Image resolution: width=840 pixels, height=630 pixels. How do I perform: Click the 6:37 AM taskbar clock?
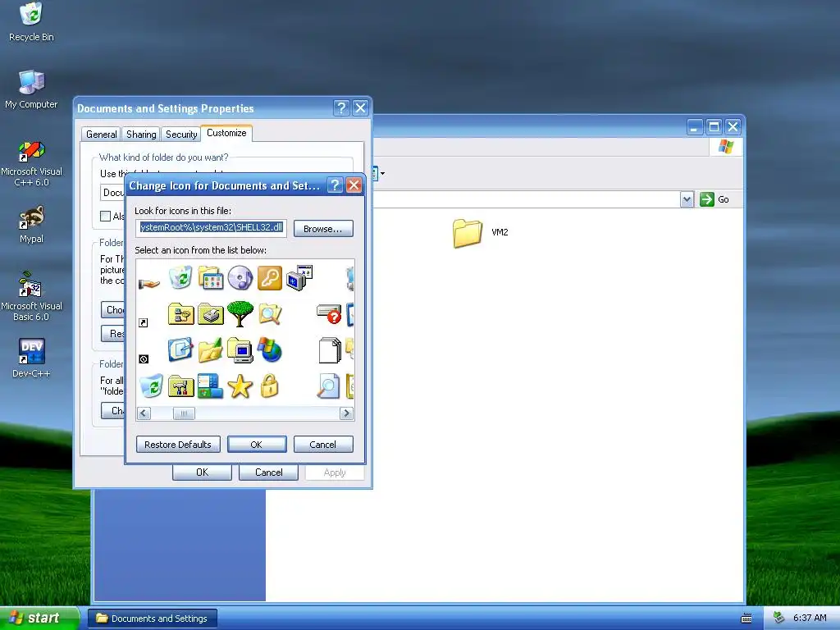[810, 619]
